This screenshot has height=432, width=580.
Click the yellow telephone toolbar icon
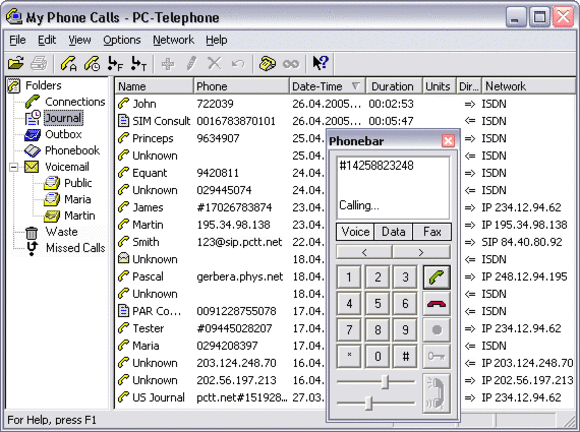(267, 64)
